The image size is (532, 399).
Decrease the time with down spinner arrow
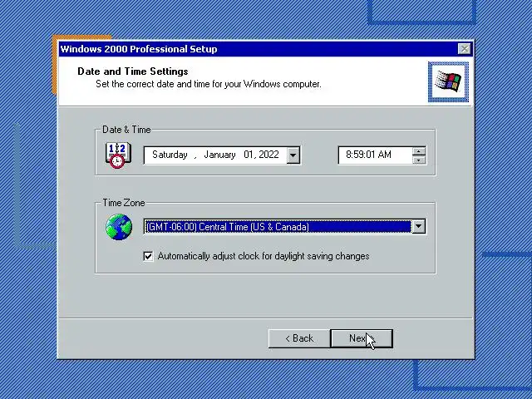coord(419,160)
